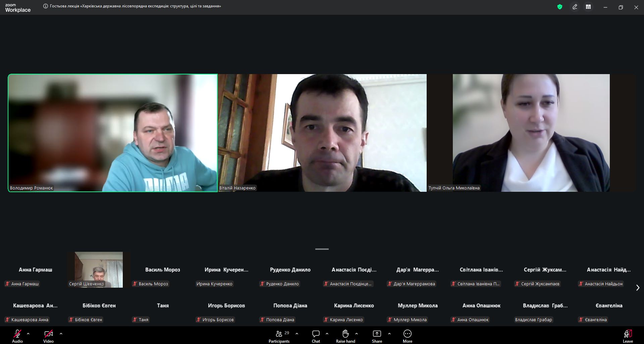Expand the Video settings arrow
Screen dimensions: 644x344
[x=61, y=334]
